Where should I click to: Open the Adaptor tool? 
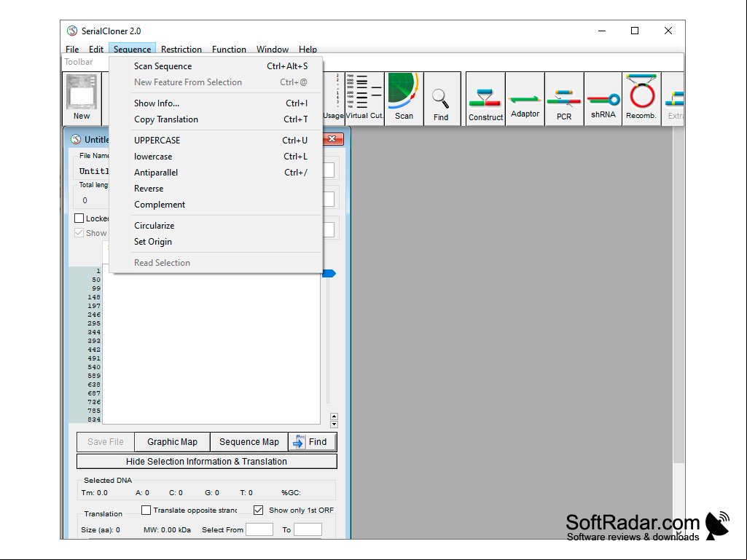525,98
